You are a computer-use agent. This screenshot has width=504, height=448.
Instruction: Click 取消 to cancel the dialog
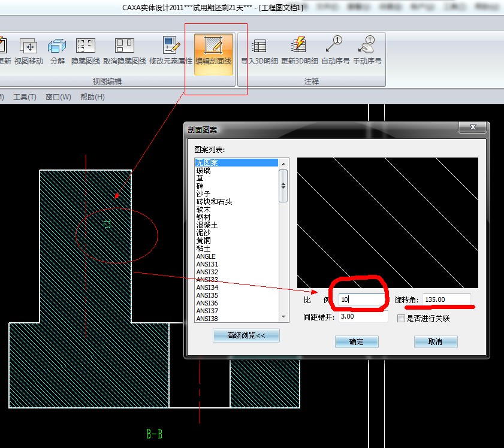click(436, 342)
